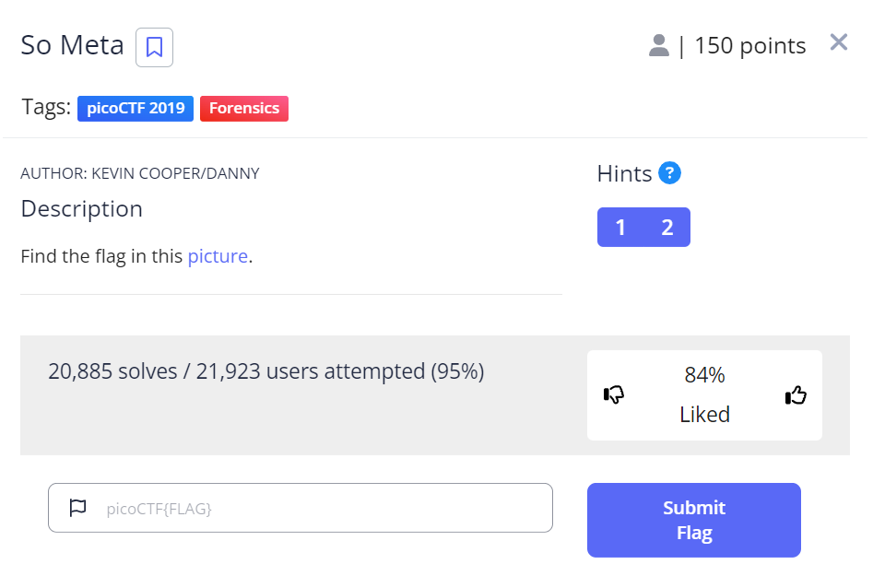This screenshot has width=873, height=588.
Task: Click the Description heading
Action: 81,209
